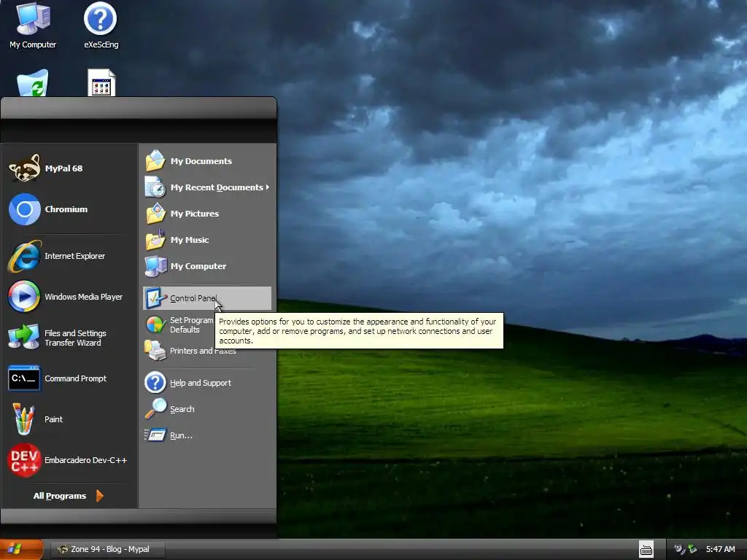Click the My Pictures label
This screenshot has width=747, height=560.
click(x=194, y=214)
